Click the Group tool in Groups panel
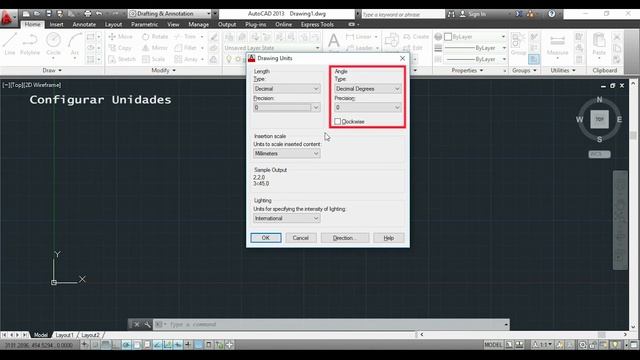 (x=518, y=44)
